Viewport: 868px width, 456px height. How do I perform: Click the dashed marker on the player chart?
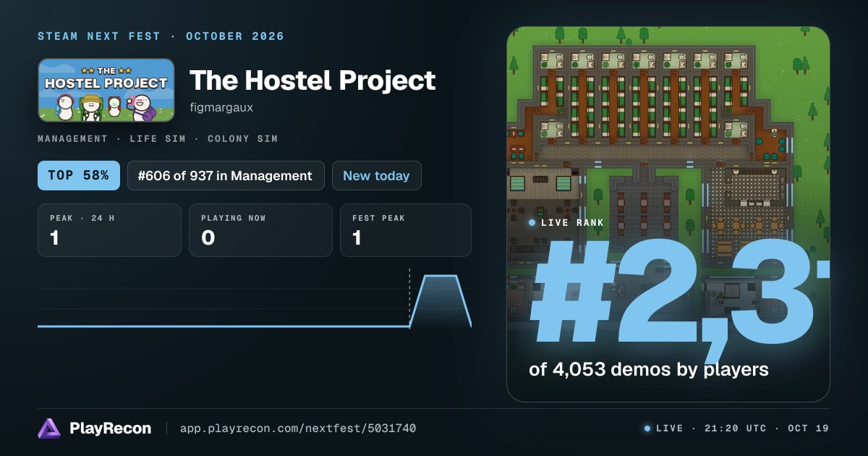[x=409, y=297]
